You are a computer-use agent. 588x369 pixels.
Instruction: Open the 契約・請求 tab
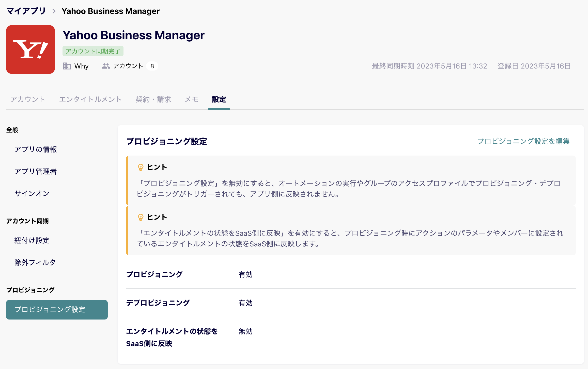[153, 99]
